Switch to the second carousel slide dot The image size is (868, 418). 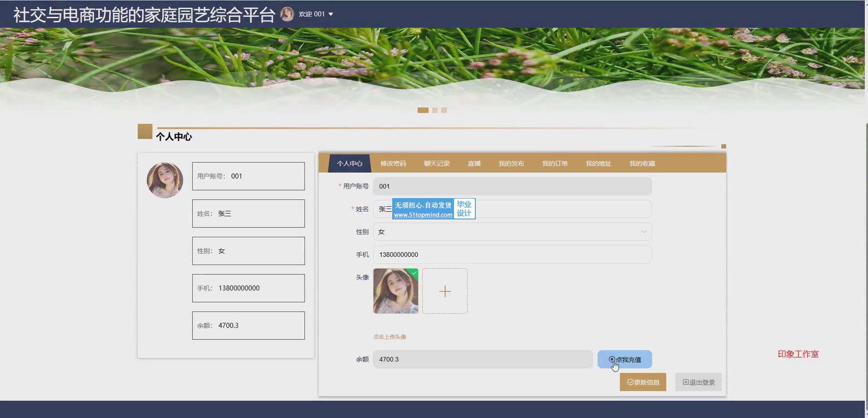[x=435, y=110]
